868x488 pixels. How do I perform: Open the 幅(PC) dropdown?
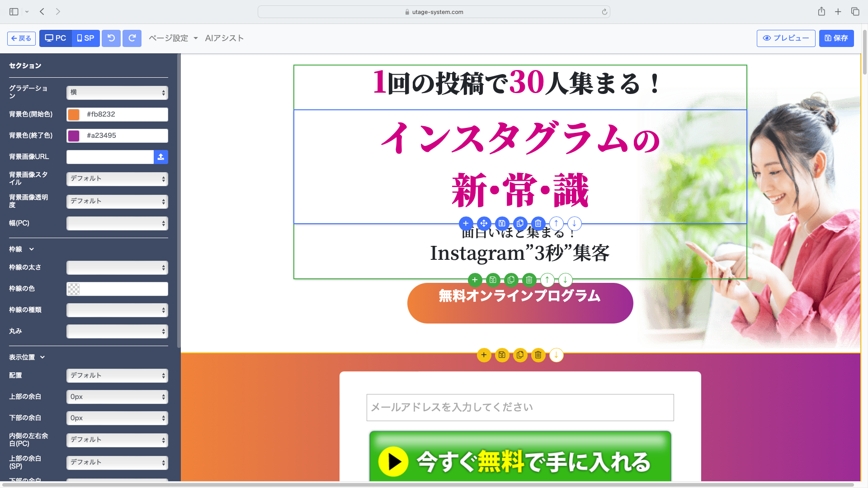pyautogui.click(x=117, y=223)
